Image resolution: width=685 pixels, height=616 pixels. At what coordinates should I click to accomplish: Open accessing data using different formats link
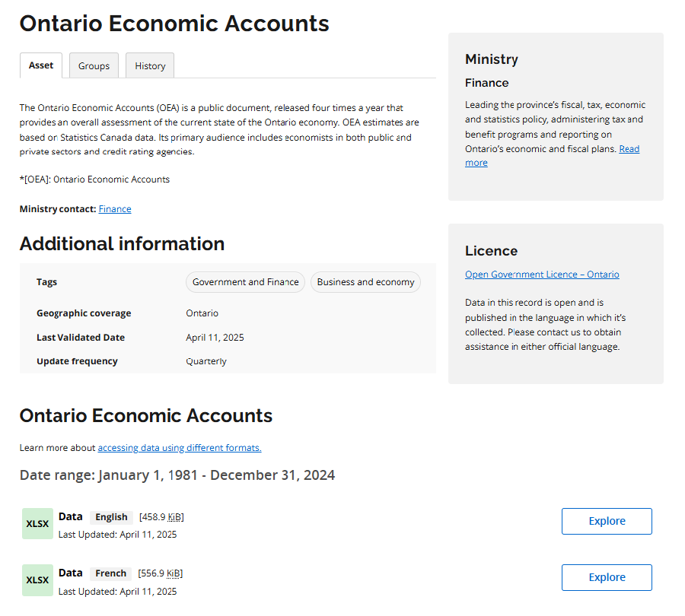tap(180, 448)
